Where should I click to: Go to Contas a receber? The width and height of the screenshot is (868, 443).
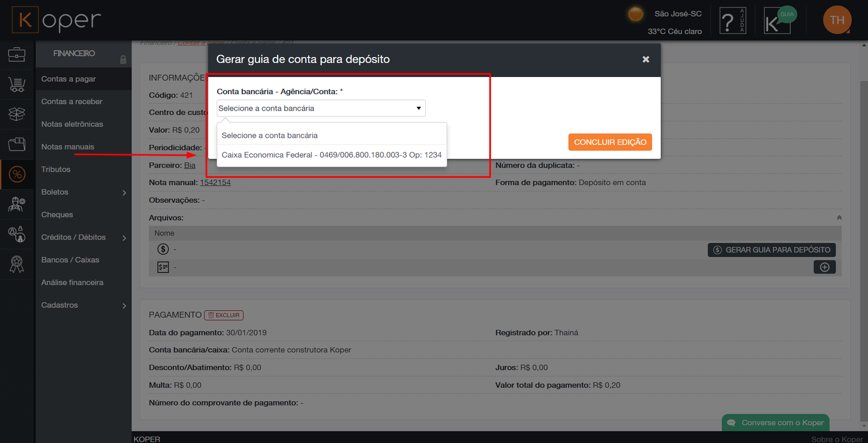(x=72, y=102)
